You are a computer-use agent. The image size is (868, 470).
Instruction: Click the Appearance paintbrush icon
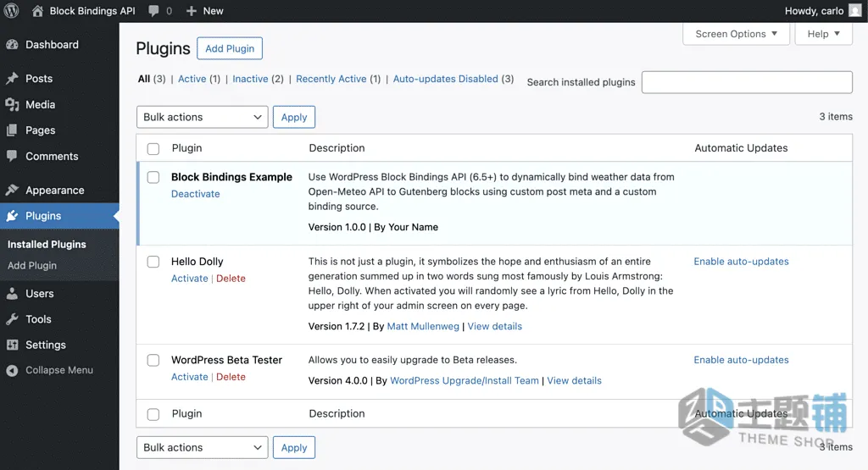click(x=12, y=191)
